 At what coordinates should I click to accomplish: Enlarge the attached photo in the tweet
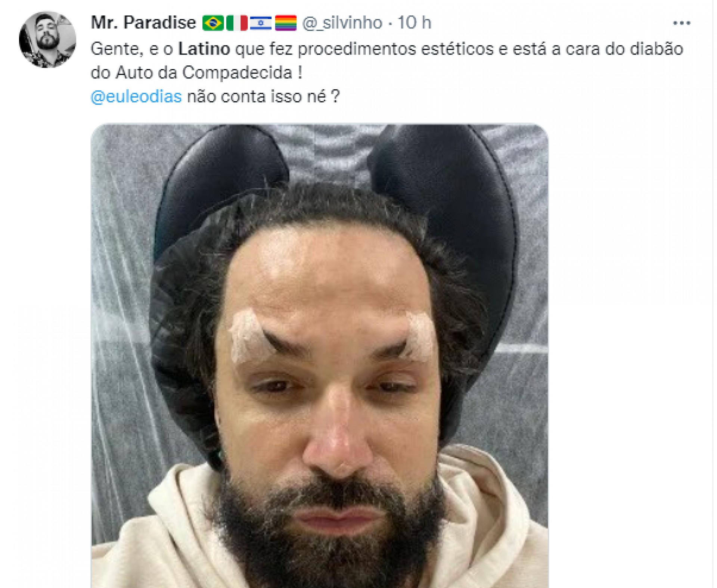pyautogui.click(x=320, y=356)
